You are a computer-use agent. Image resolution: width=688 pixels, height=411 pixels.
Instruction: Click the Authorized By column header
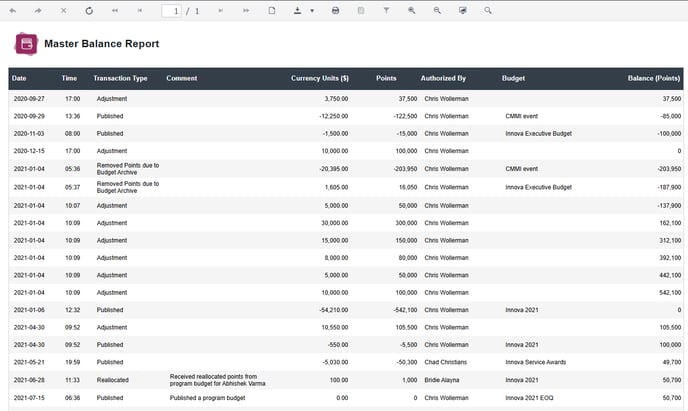[x=443, y=78]
